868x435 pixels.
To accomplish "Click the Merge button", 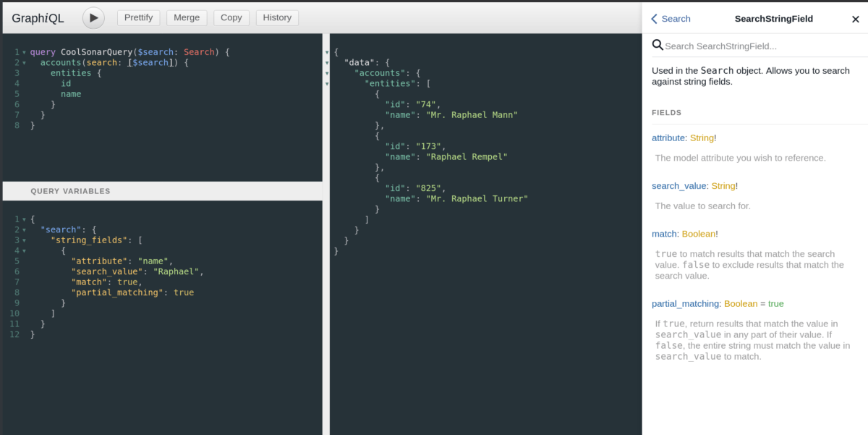I will (187, 17).
